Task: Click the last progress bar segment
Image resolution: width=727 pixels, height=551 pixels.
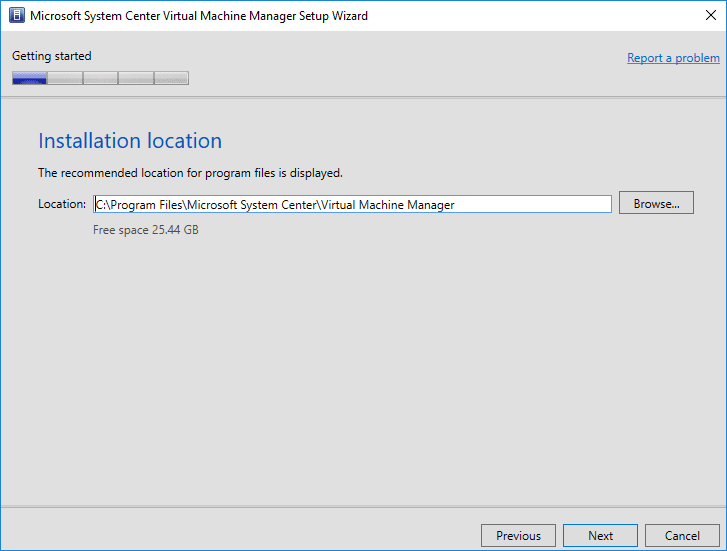Action: point(171,78)
